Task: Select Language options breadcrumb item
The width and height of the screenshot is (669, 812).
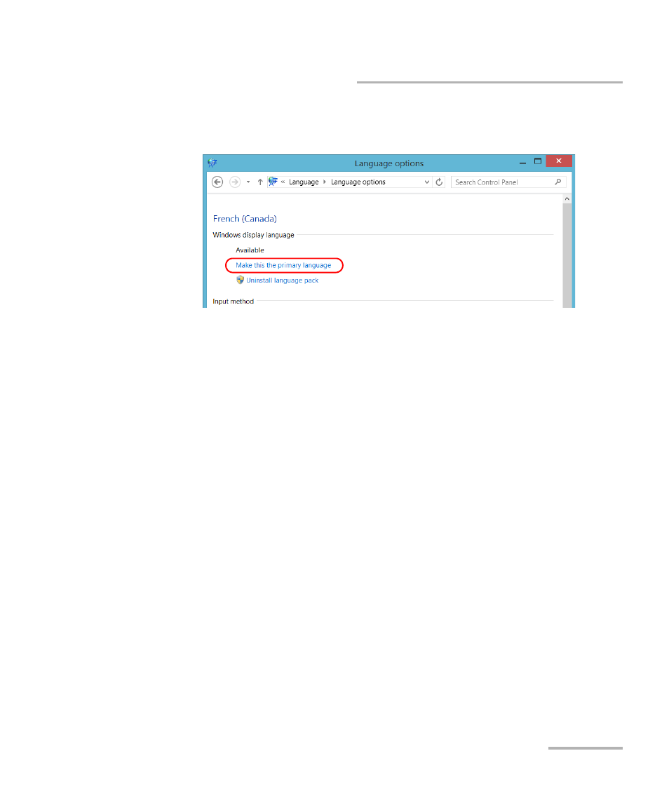Action: point(358,182)
